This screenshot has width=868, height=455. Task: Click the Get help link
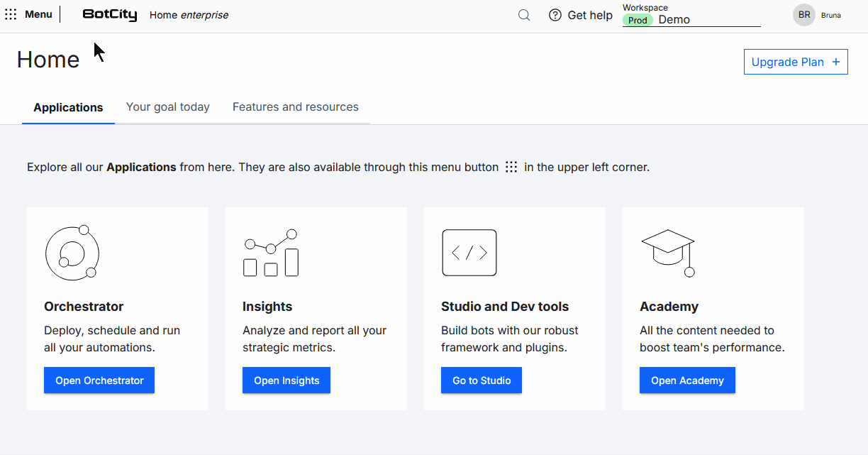pos(590,15)
